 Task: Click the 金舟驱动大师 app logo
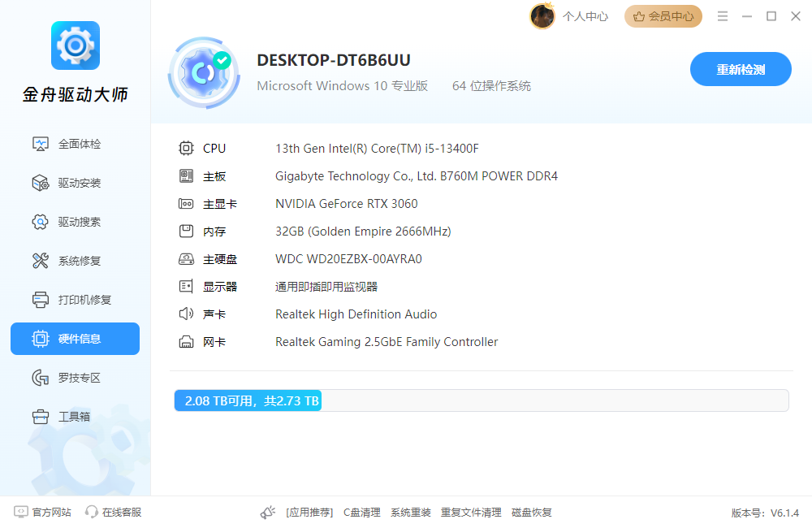click(76, 45)
